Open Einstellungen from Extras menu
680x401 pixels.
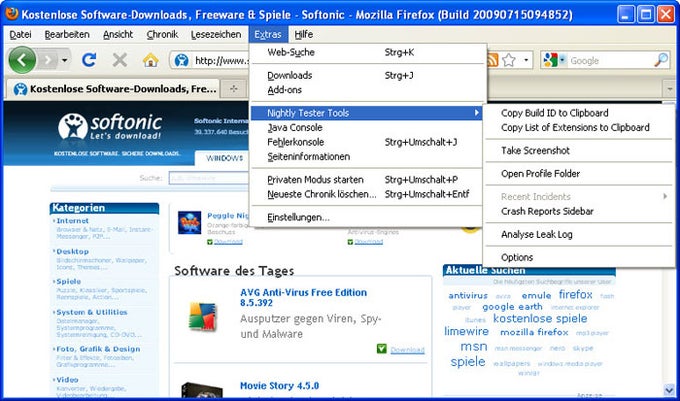[x=368, y=217]
